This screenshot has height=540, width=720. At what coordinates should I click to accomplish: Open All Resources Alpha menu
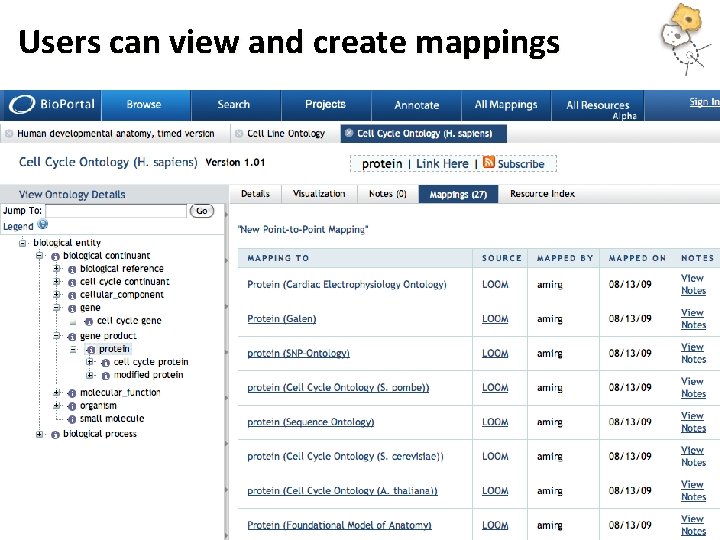coord(597,106)
